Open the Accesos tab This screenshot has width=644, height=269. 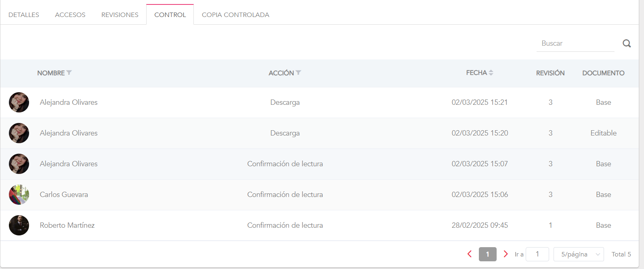point(70,15)
